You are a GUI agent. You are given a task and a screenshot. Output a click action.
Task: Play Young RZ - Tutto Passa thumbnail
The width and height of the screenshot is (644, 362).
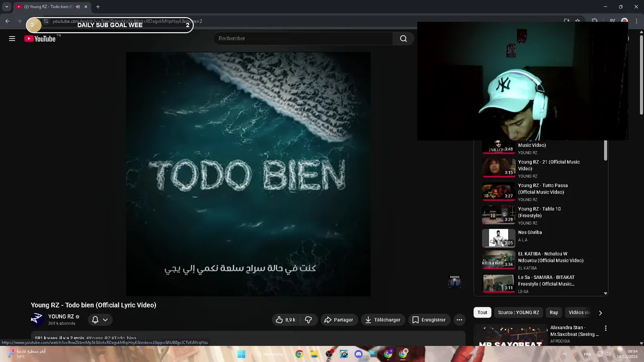coord(499,192)
